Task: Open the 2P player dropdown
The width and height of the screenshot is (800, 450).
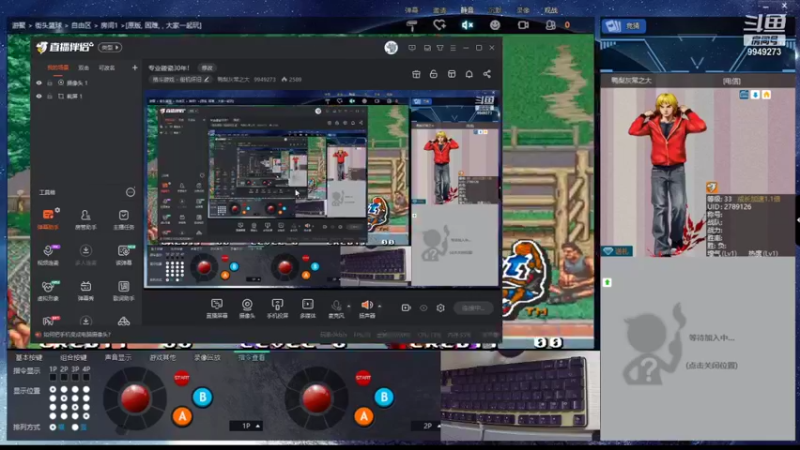Action: pyautogui.click(x=428, y=426)
